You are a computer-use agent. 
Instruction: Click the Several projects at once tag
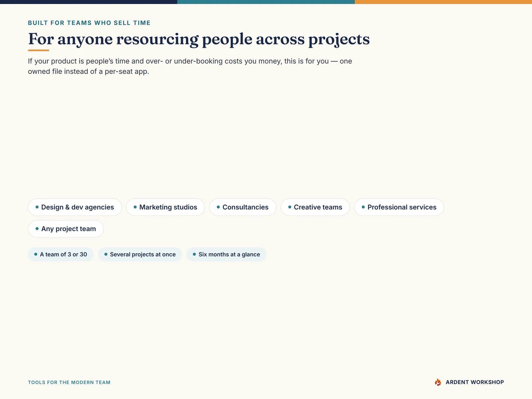click(x=140, y=254)
